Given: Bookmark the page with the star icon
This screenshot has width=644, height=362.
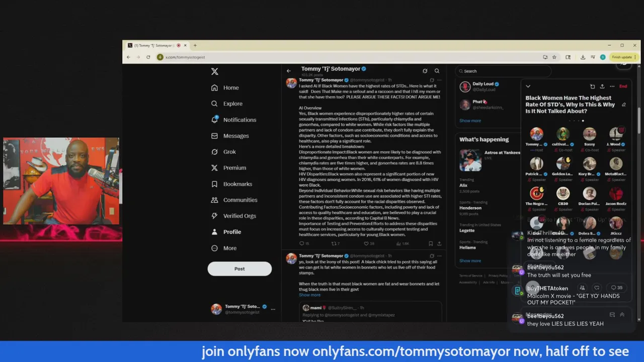Looking at the screenshot, I should (x=554, y=57).
